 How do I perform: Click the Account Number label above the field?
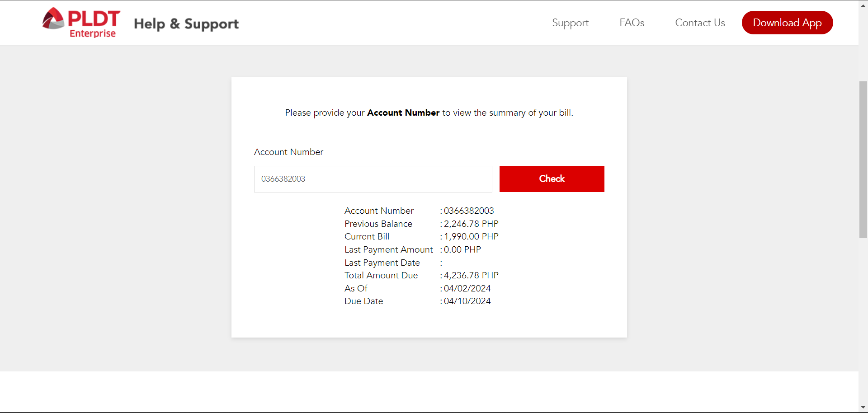pyautogui.click(x=288, y=152)
